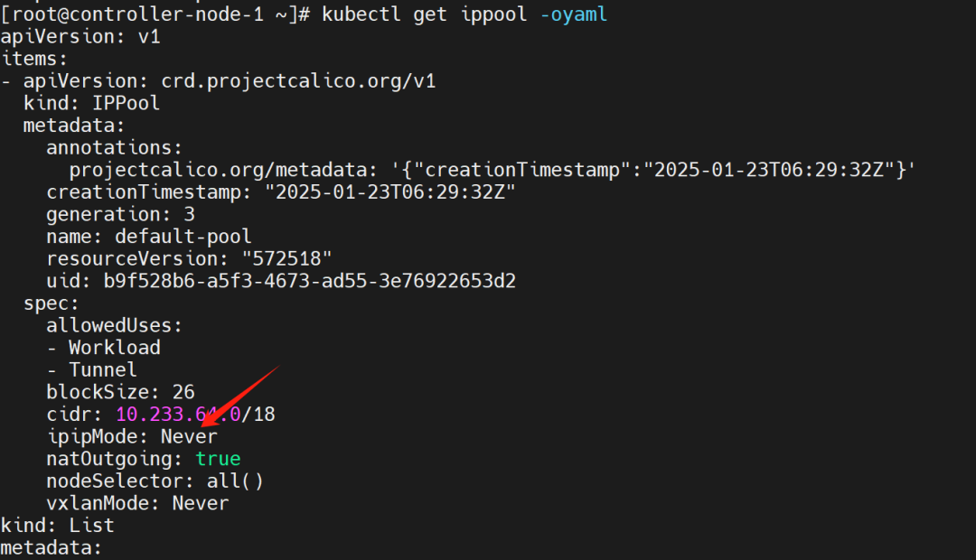
Task: Click the Tunnel entry under allowedUses
Action: point(103,370)
